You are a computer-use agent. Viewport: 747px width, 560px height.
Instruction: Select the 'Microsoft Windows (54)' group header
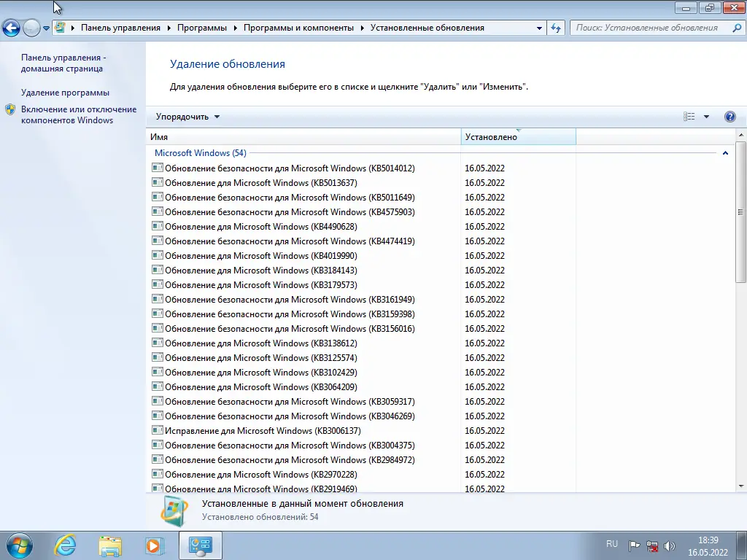point(201,153)
